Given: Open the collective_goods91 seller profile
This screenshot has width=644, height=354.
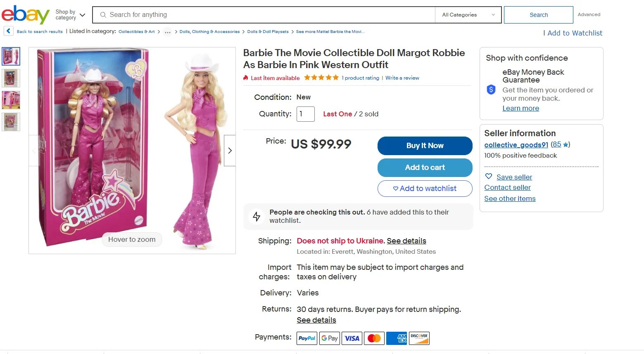Looking at the screenshot, I should pyautogui.click(x=516, y=145).
